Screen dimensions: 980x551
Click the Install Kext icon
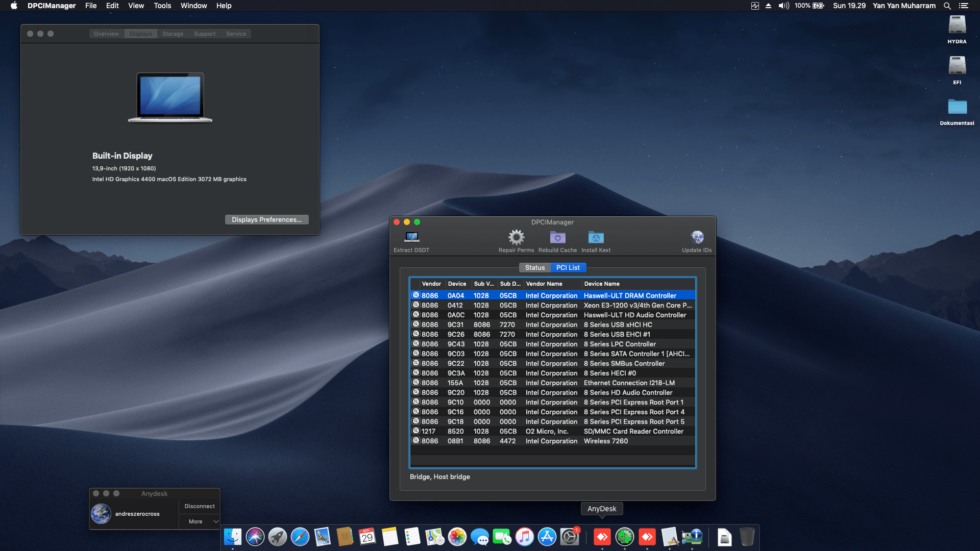pyautogui.click(x=596, y=238)
